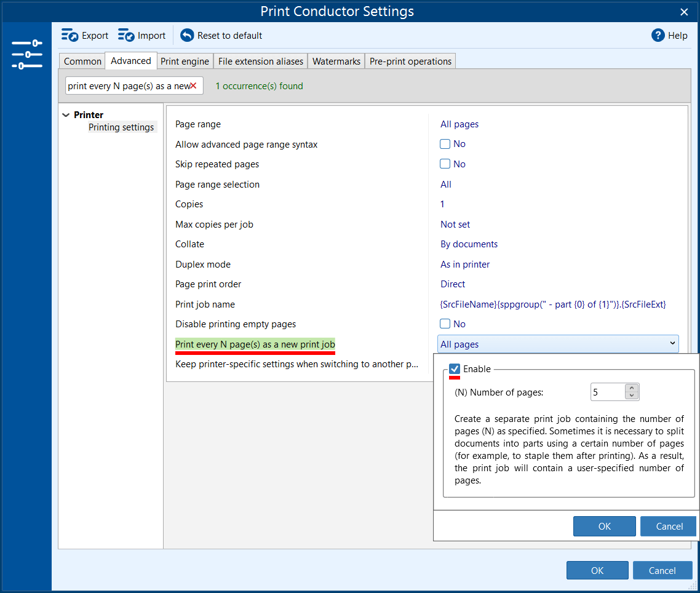Clear search field with red X
700x593 pixels.
click(x=193, y=86)
